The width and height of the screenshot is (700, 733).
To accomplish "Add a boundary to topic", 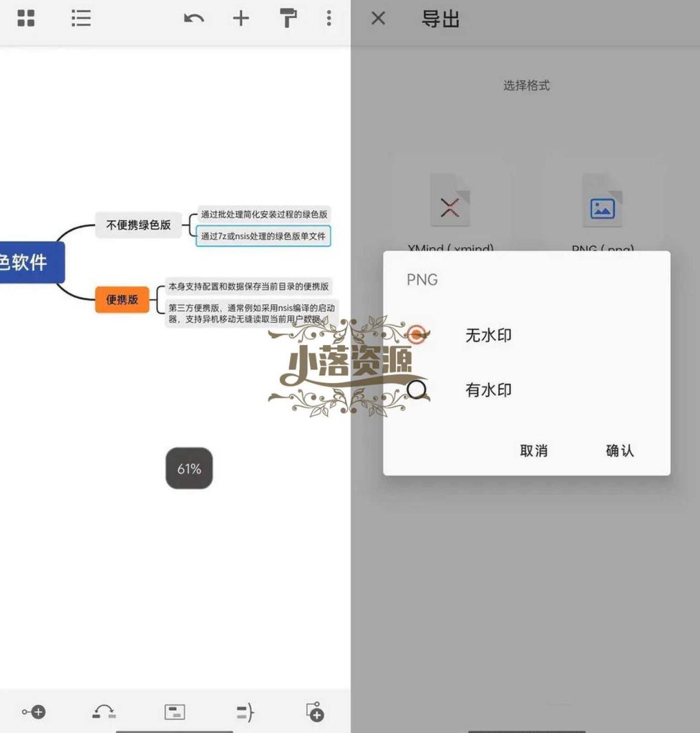I will [175, 712].
